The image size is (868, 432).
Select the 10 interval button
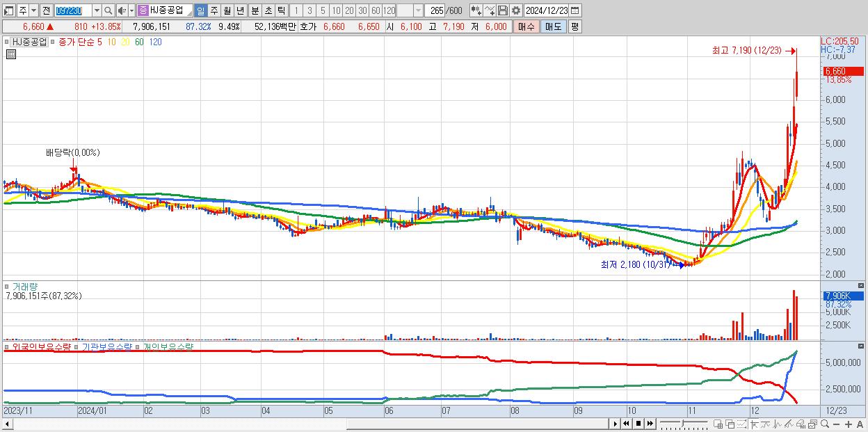pos(336,10)
